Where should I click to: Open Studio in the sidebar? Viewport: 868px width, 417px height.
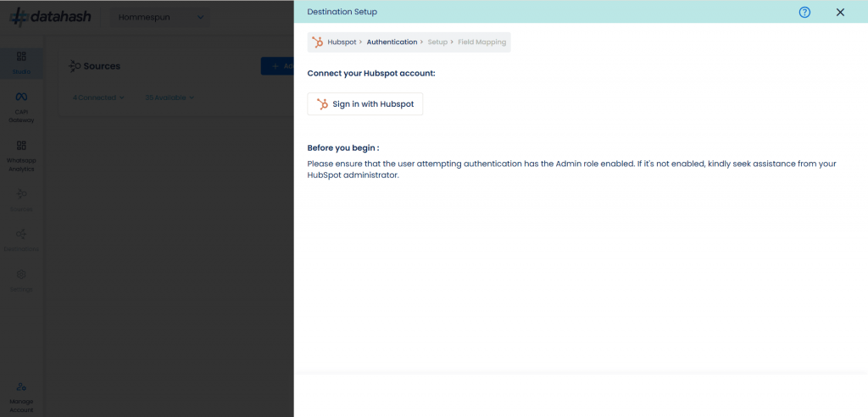tap(21, 63)
